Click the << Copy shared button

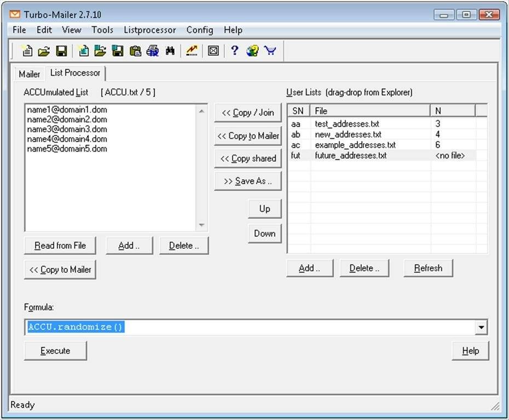[x=248, y=158]
